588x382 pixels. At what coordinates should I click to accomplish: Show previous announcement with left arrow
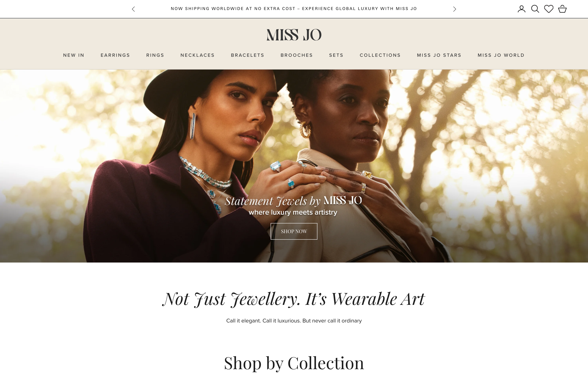[133, 9]
